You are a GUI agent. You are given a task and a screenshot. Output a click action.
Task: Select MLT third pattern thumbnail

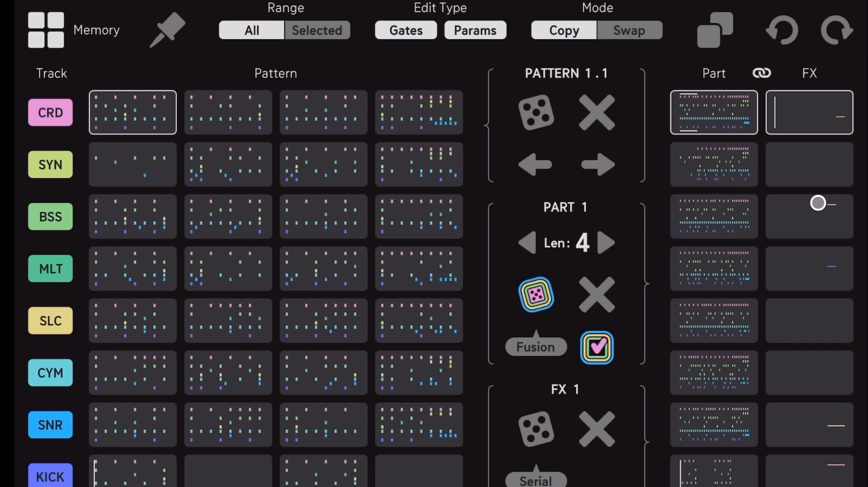(323, 269)
